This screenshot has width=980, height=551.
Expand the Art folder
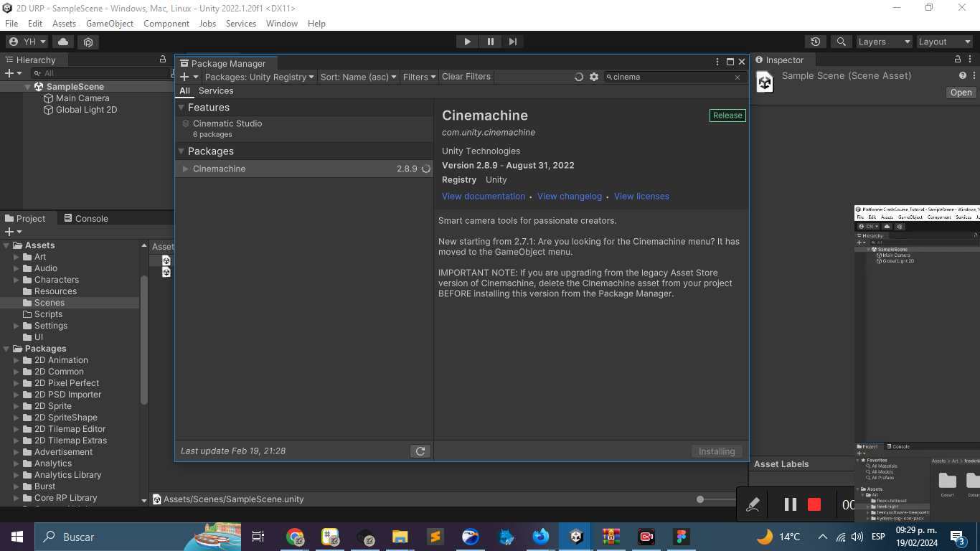(17, 257)
